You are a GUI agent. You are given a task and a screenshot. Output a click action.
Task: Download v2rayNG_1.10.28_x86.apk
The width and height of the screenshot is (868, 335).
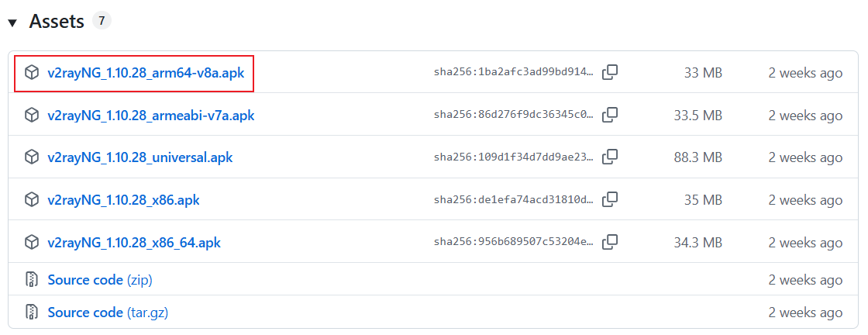coord(123,200)
